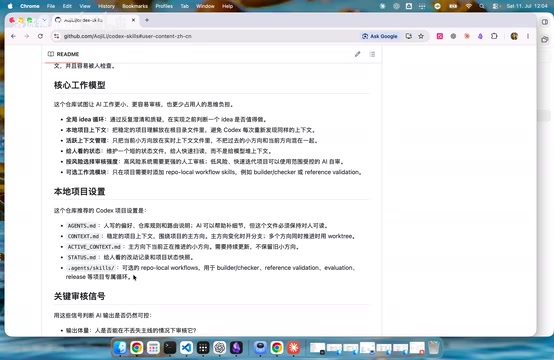Open the Apple menu
Screen dimensions: 554x360
10,6
